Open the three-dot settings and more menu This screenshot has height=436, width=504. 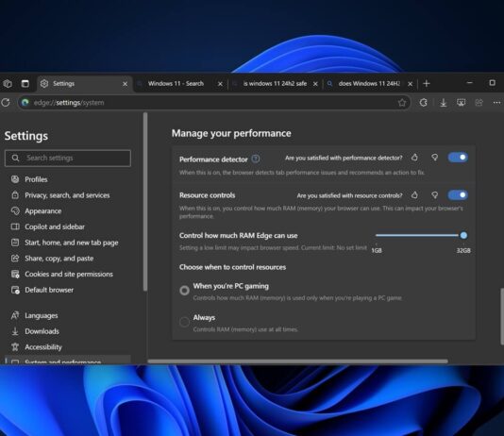[496, 103]
